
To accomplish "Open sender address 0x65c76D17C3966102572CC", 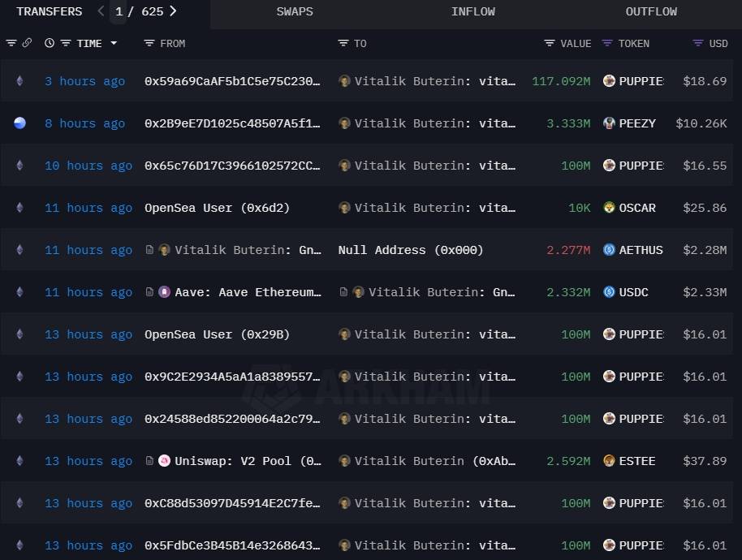I will pos(232,166).
